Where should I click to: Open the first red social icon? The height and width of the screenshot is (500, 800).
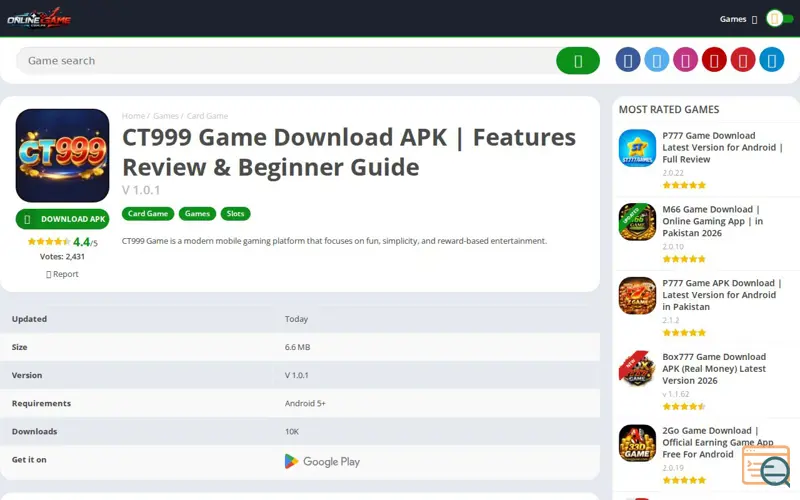coord(714,61)
